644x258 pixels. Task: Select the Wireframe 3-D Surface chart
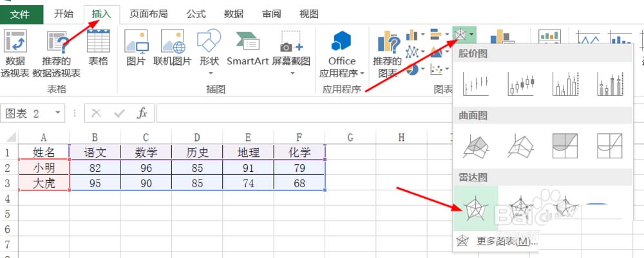click(x=521, y=146)
